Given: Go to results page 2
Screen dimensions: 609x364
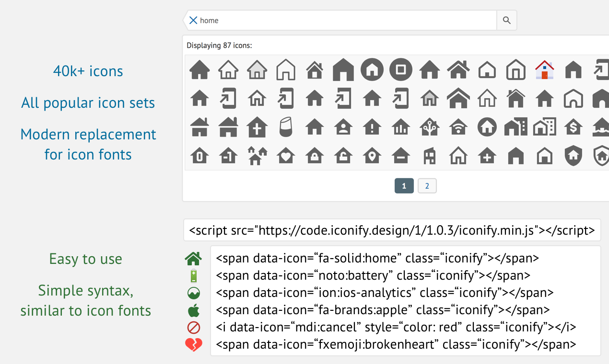Looking at the screenshot, I should pos(427,186).
